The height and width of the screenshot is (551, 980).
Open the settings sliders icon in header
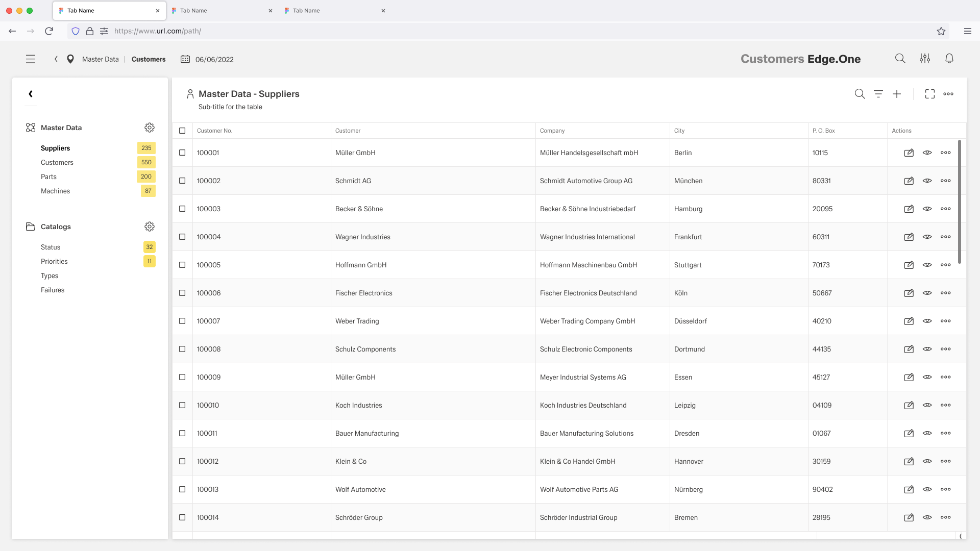tap(925, 59)
